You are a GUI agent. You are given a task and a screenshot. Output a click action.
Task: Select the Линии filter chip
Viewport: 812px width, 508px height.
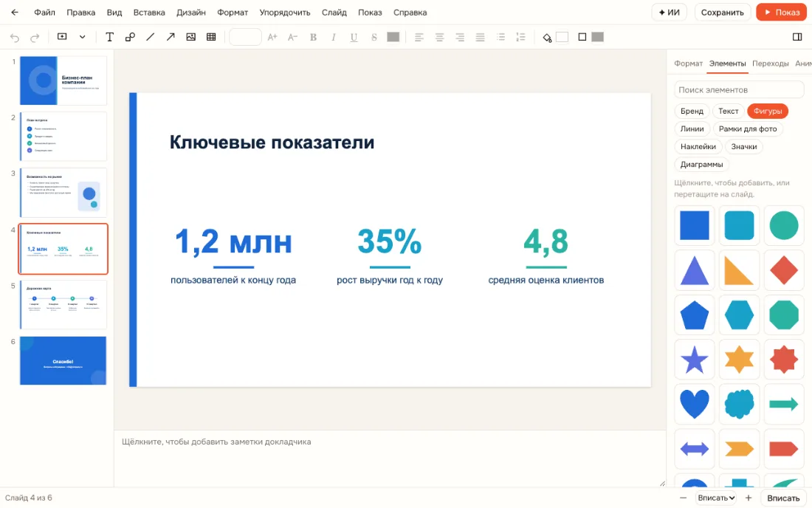tap(692, 129)
